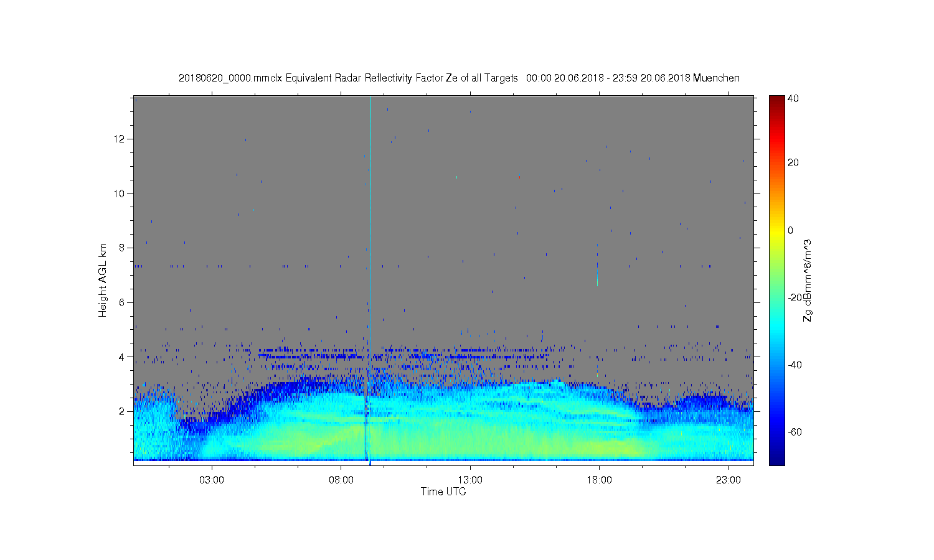
Task: Click the colorbar value -20
Action: tap(794, 297)
